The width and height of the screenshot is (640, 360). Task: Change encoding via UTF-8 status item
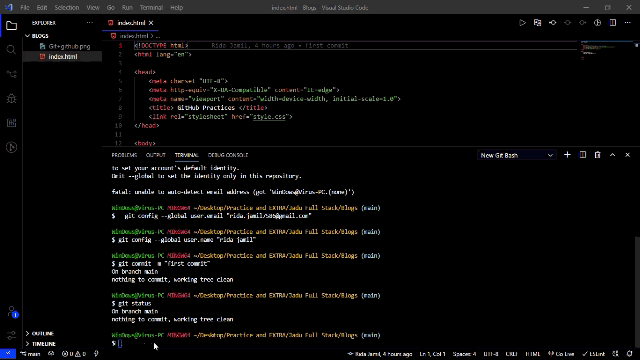491,354
